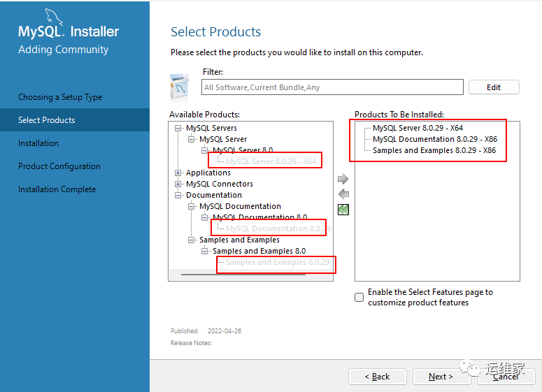
Task: Click the Next button
Action: (441, 377)
